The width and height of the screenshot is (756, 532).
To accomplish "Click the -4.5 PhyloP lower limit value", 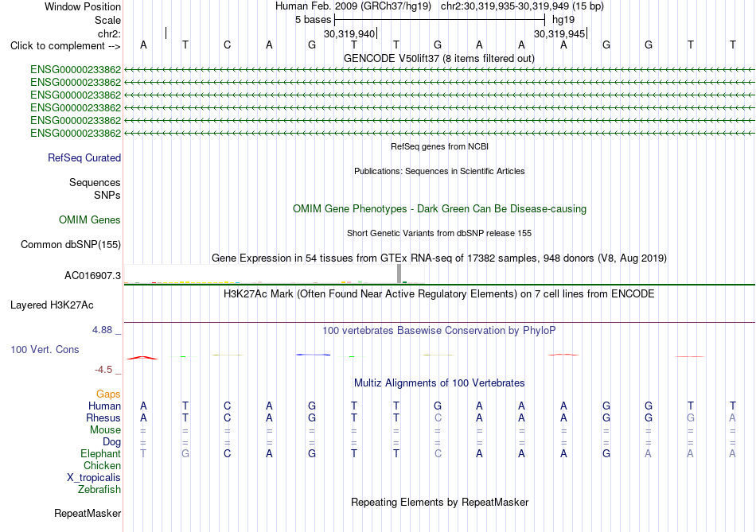I will [103, 370].
